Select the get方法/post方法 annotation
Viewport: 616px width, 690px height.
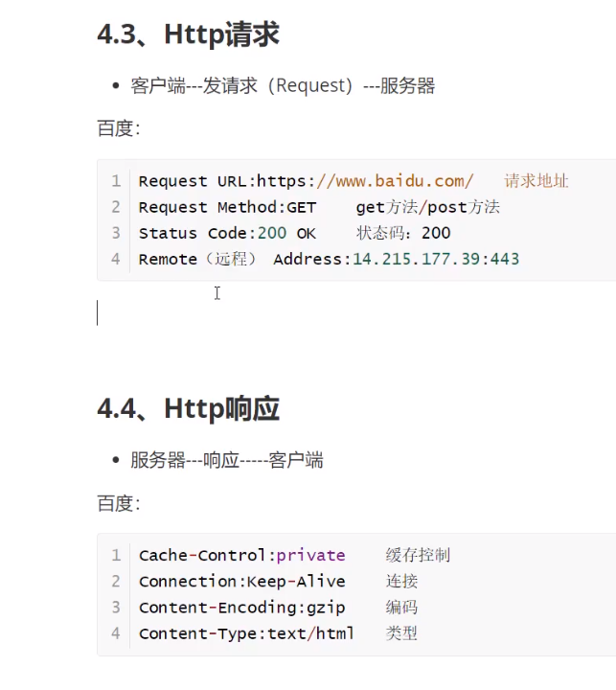coord(427,207)
